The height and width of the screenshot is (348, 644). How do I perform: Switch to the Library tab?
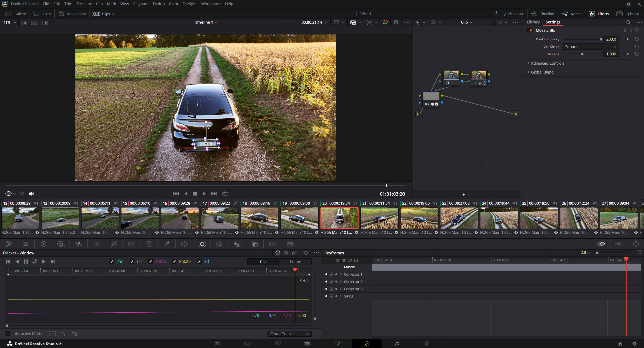coord(533,22)
